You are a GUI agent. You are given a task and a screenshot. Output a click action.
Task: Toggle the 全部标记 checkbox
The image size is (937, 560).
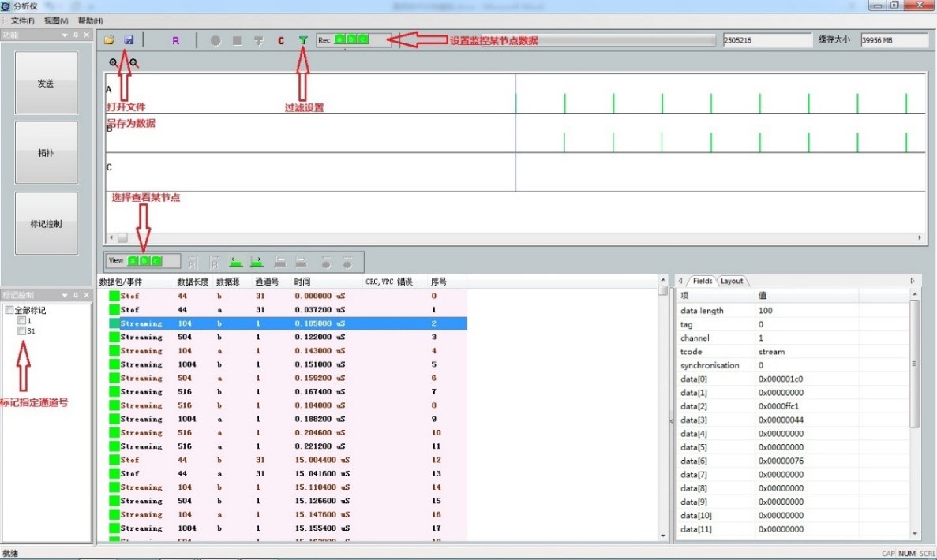click(x=9, y=310)
